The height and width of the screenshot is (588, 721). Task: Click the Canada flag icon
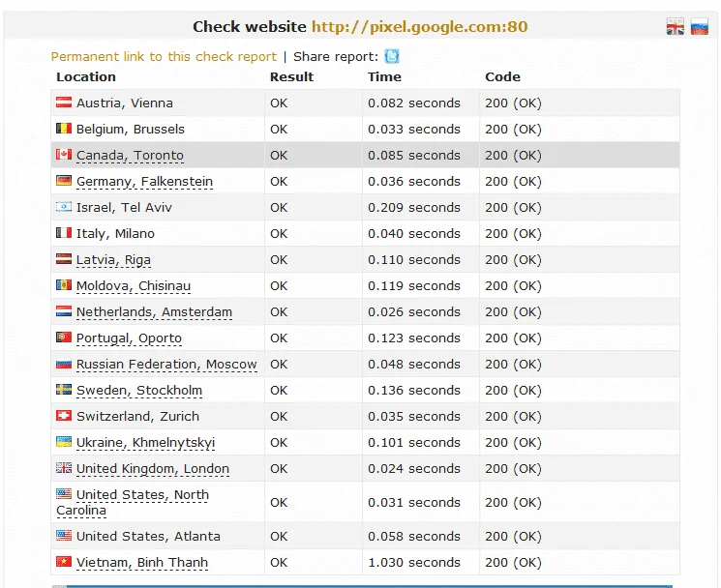click(x=64, y=155)
